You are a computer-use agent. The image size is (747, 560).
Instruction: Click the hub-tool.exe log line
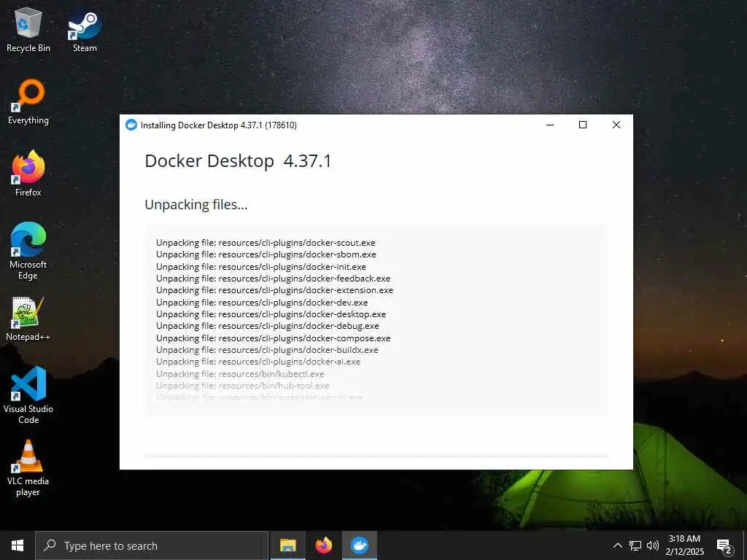243,386
